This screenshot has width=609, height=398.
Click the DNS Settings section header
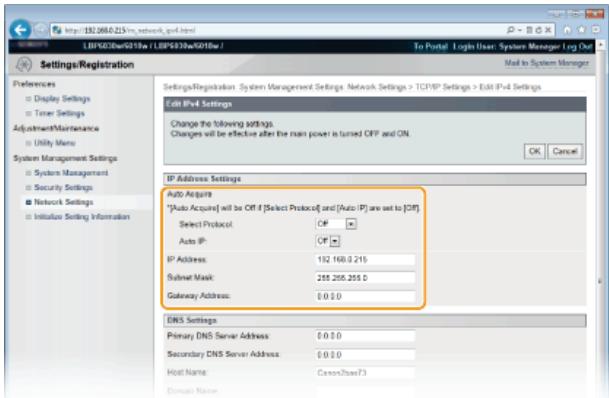coord(375,320)
